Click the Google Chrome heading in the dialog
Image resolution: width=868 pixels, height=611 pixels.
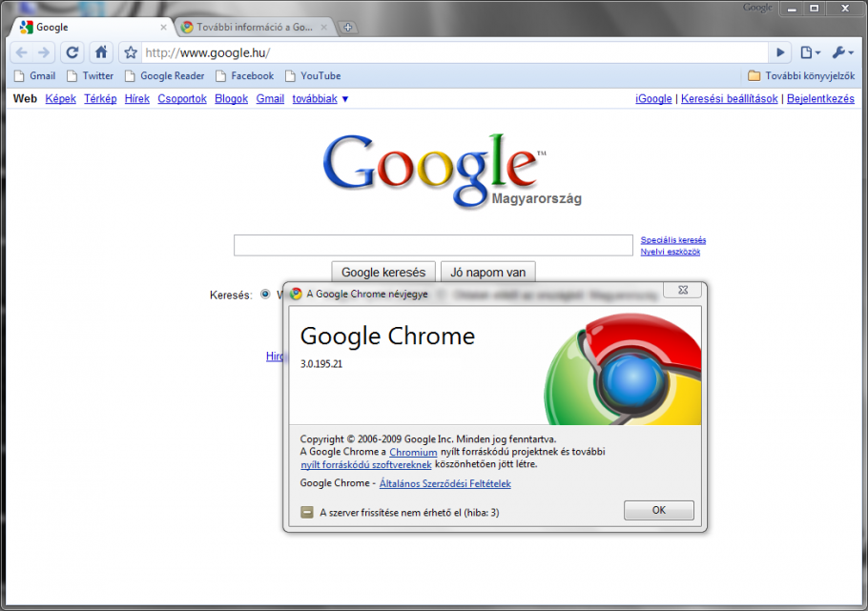coord(387,336)
